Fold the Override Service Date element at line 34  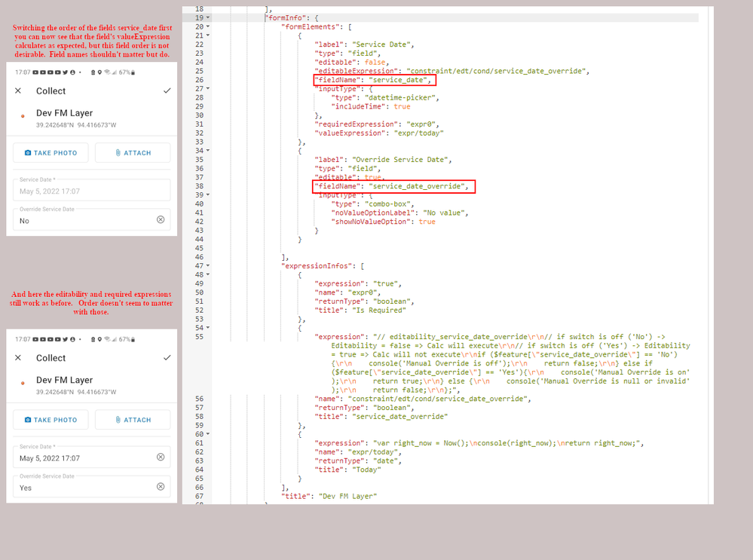208,150
